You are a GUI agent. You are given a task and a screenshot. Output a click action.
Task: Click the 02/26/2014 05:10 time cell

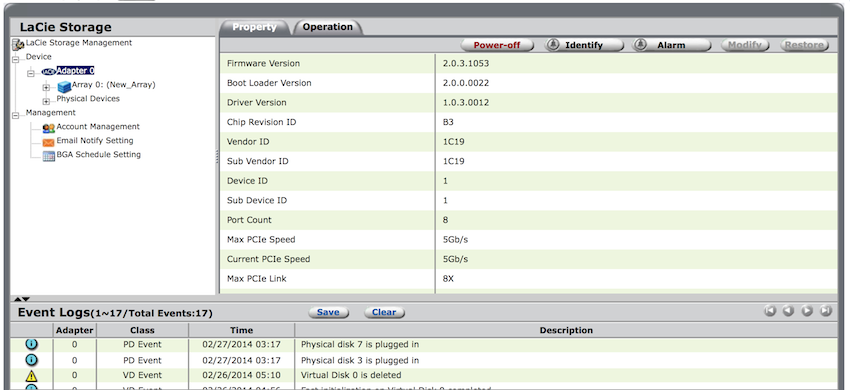coord(241,375)
